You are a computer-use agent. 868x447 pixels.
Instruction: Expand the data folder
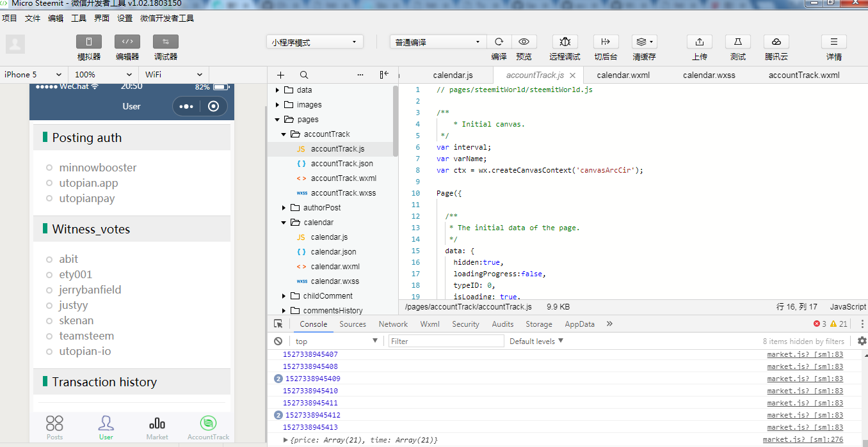(277, 90)
